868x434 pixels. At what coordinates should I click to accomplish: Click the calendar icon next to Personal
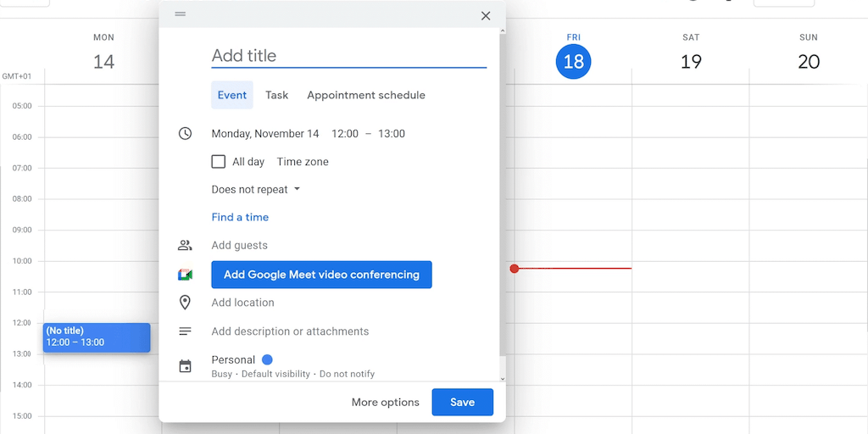tap(185, 366)
